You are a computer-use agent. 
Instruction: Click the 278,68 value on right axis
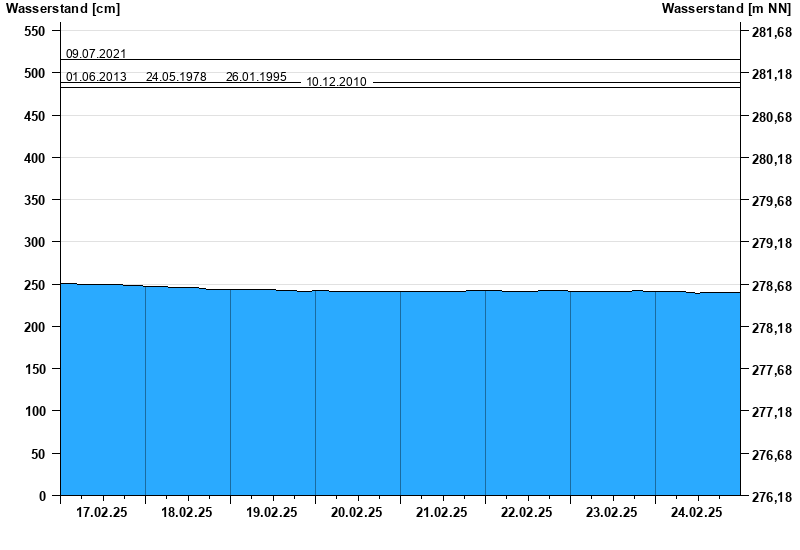(770, 286)
